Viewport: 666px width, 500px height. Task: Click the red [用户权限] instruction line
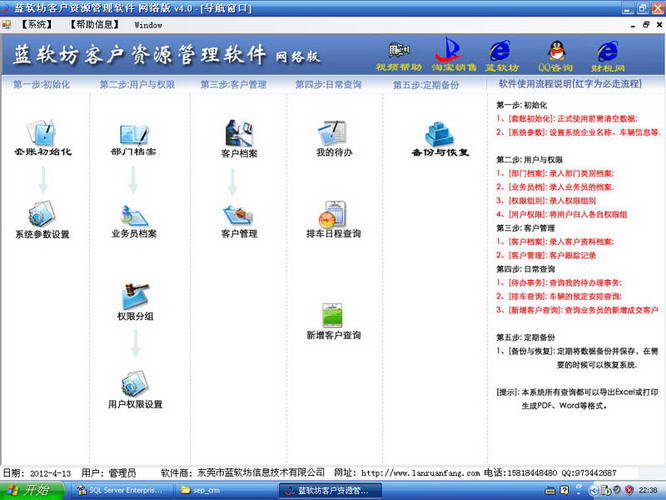click(562, 214)
